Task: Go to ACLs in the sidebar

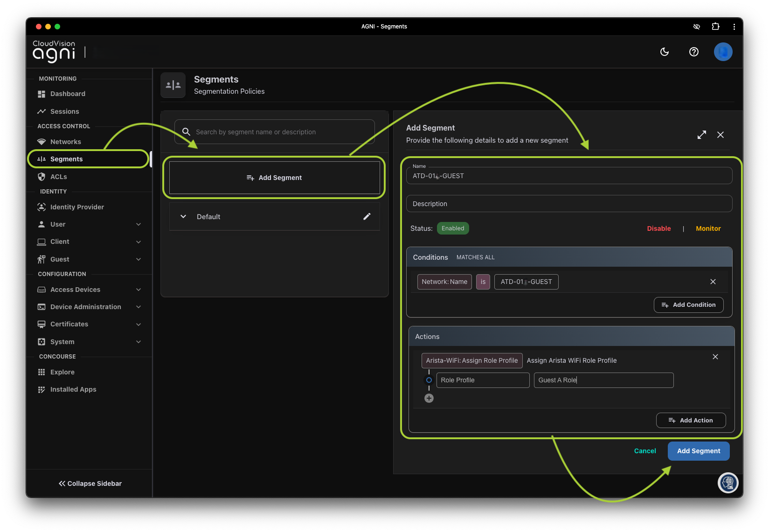Action: point(59,177)
